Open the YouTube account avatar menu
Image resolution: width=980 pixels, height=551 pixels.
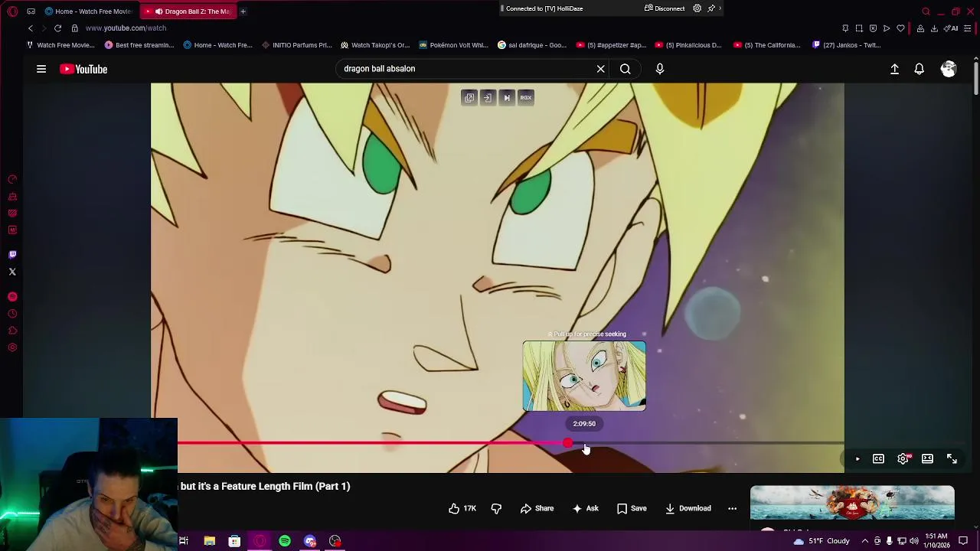pos(949,69)
